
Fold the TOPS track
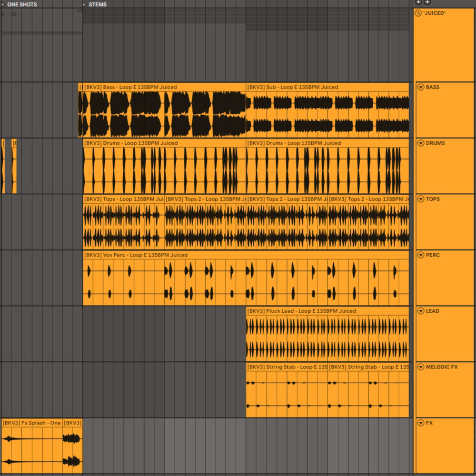click(x=420, y=199)
